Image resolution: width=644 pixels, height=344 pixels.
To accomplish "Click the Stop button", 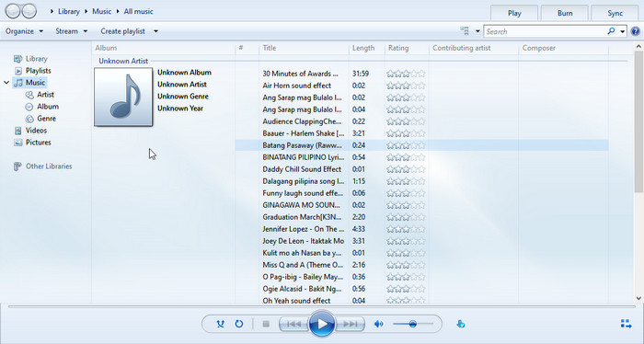I will click(266, 324).
